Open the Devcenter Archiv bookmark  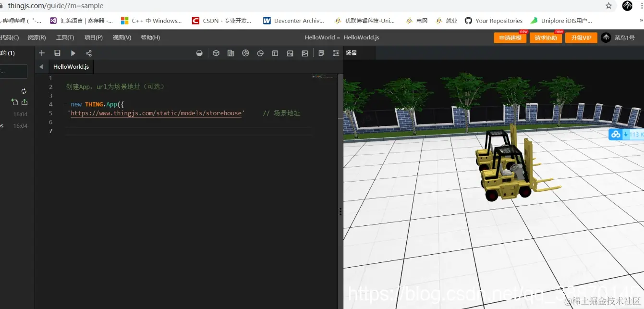[293, 21]
